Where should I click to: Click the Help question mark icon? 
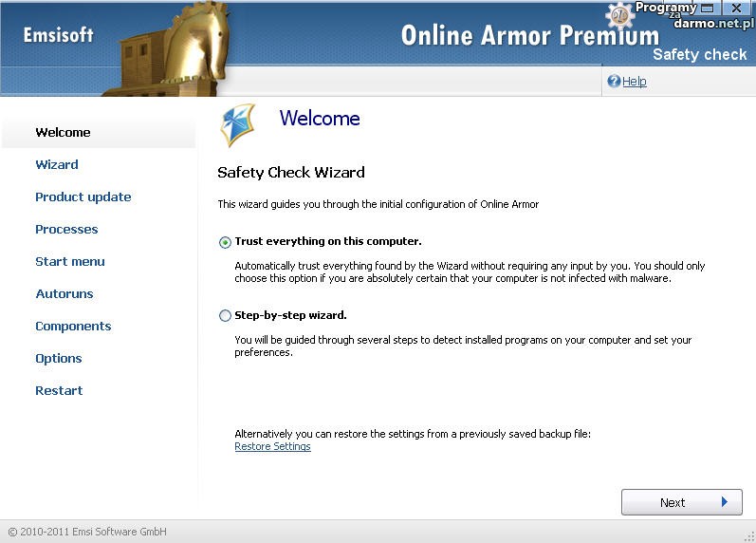point(614,82)
